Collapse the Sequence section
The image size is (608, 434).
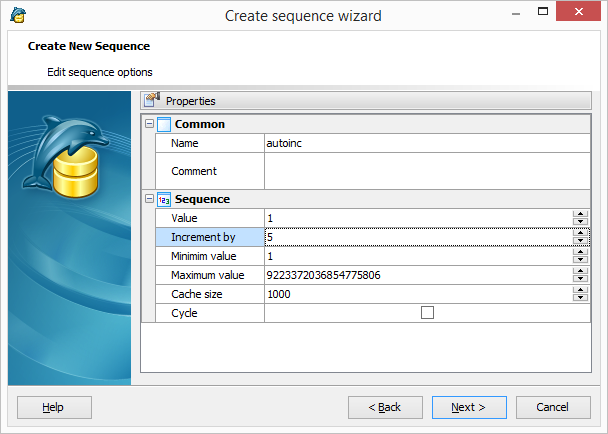[x=149, y=199]
